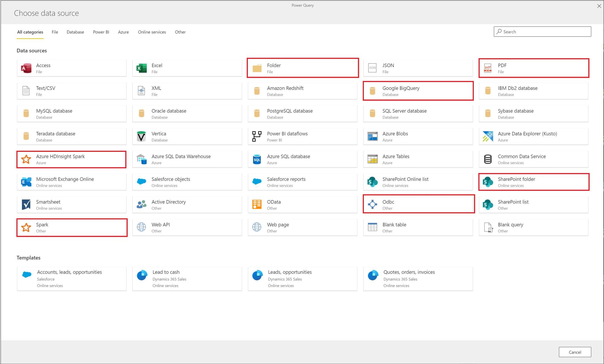Switch to the All categories tab

30,32
